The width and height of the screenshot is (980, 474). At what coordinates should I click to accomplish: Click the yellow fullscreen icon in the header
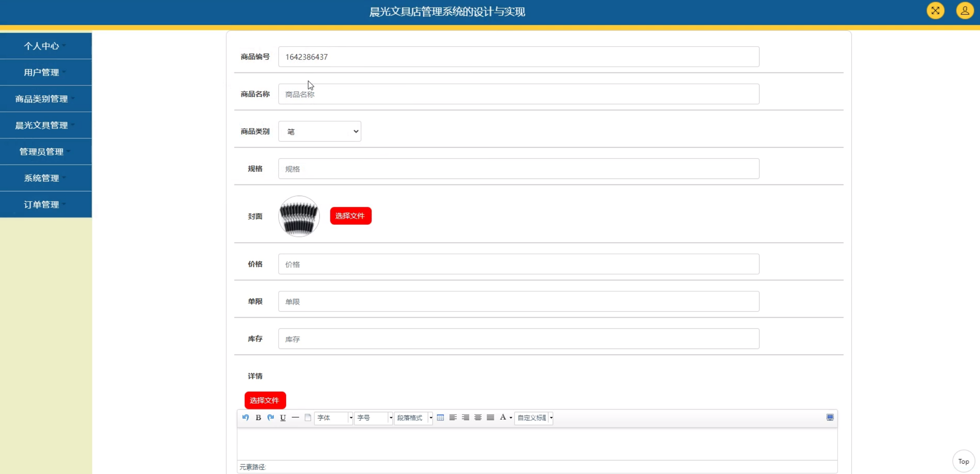pos(935,11)
